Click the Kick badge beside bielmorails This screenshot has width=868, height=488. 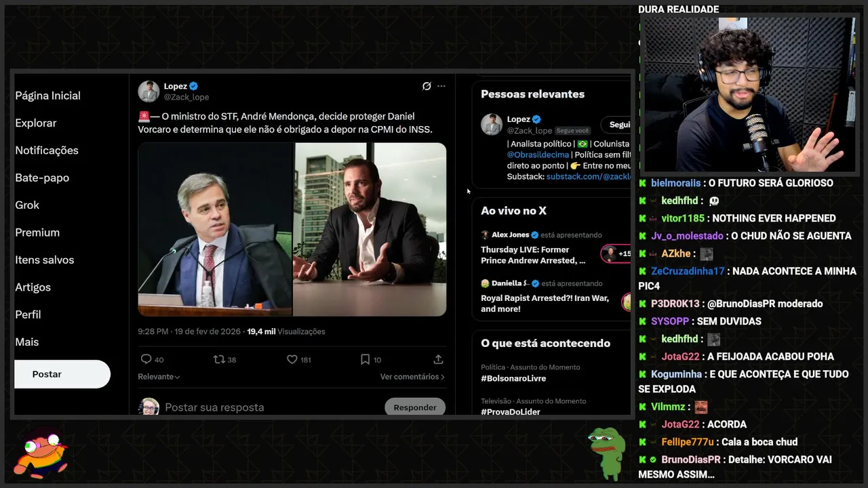coord(642,183)
